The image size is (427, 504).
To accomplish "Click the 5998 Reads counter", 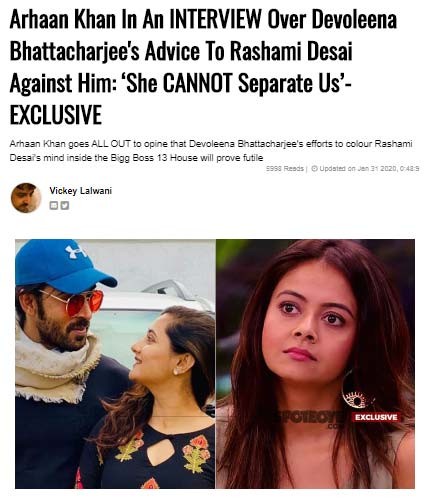I will point(285,168).
